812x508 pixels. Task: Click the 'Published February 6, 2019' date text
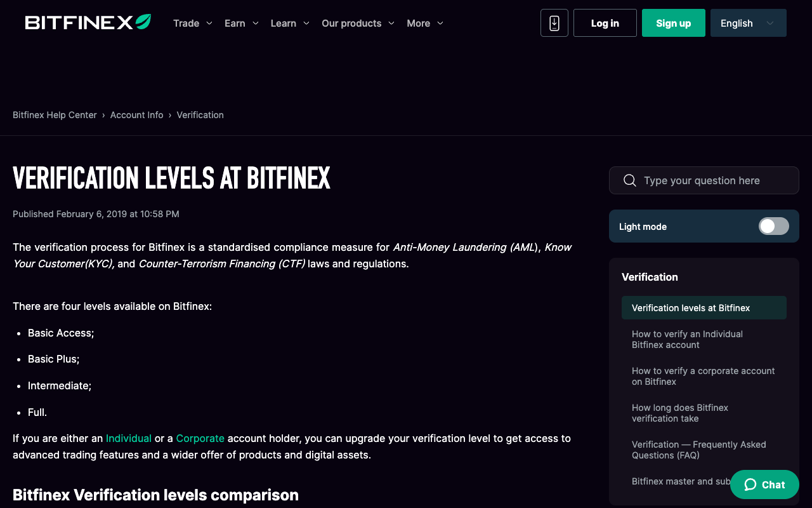(96, 214)
